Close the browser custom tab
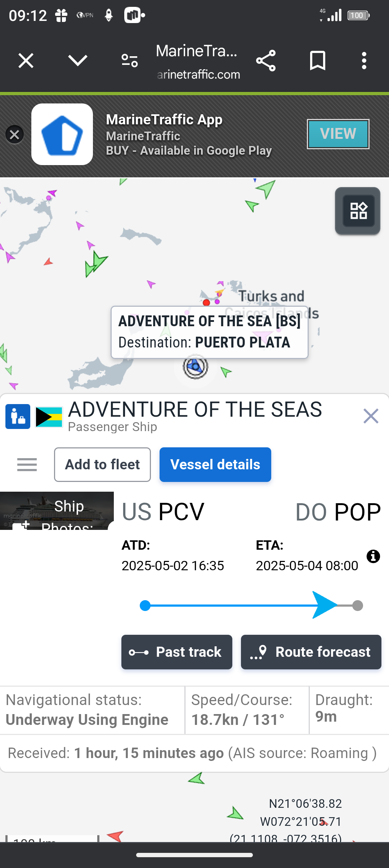 tap(26, 61)
